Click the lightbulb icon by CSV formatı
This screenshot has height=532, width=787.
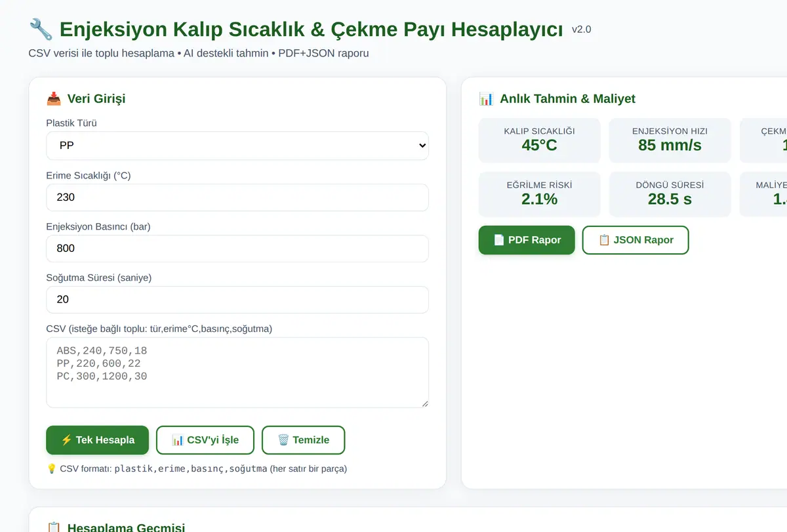pyautogui.click(x=52, y=469)
